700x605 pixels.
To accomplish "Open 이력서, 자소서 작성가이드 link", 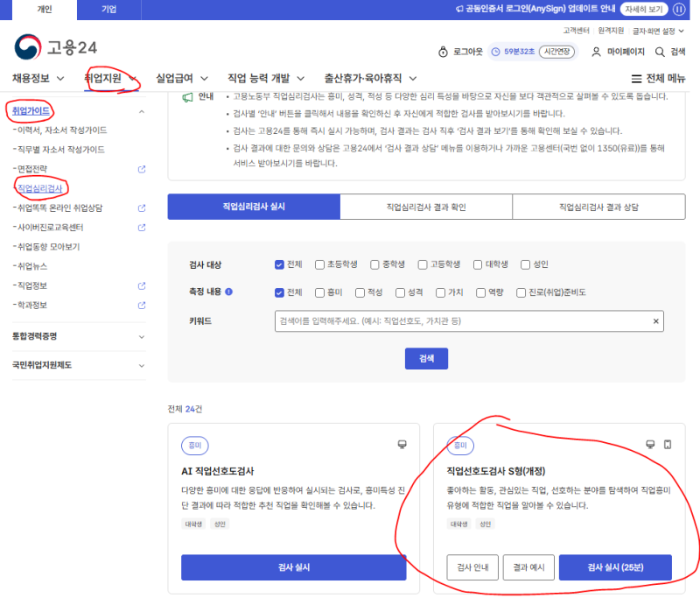I will tap(61, 130).
